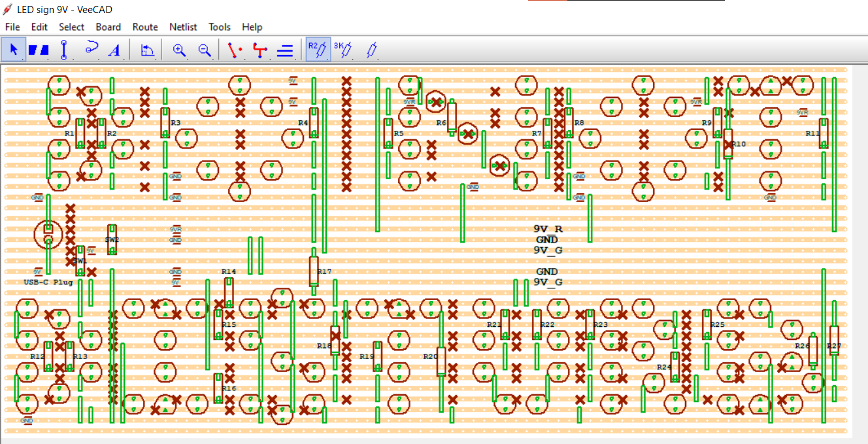Select the text tool with letter A

pyautogui.click(x=115, y=50)
